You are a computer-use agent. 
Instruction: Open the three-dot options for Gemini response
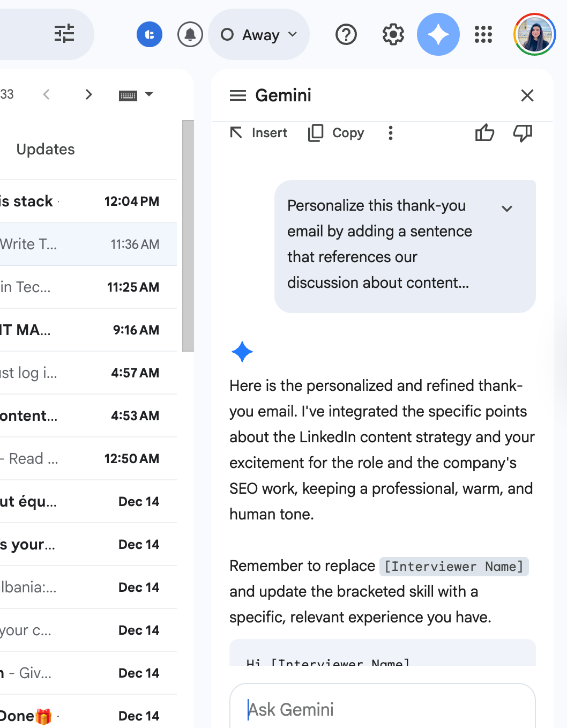tap(390, 133)
